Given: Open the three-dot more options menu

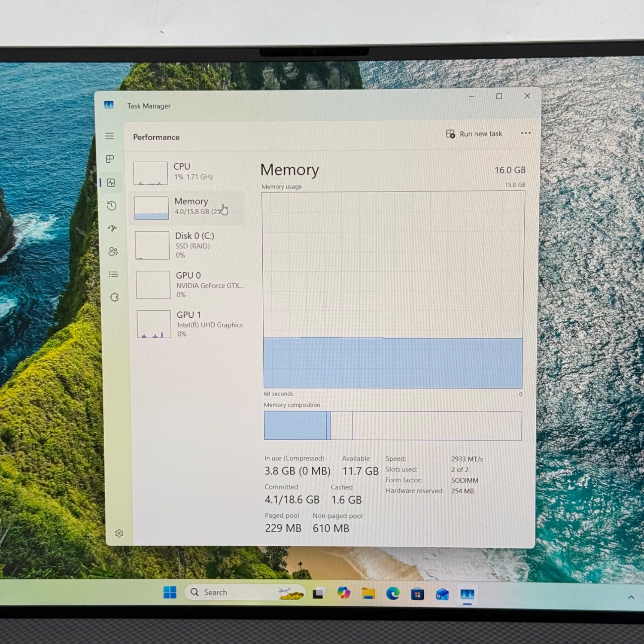Looking at the screenshot, I should (x=526, y=133).
